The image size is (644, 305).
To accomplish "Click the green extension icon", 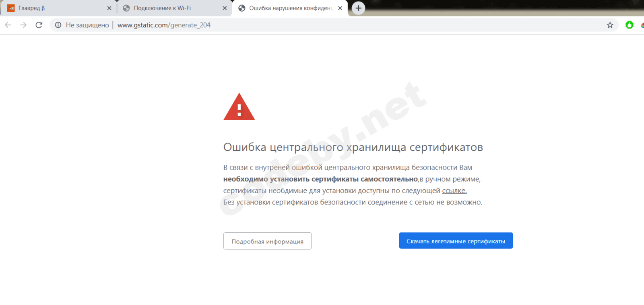I will tap(630, 25).
